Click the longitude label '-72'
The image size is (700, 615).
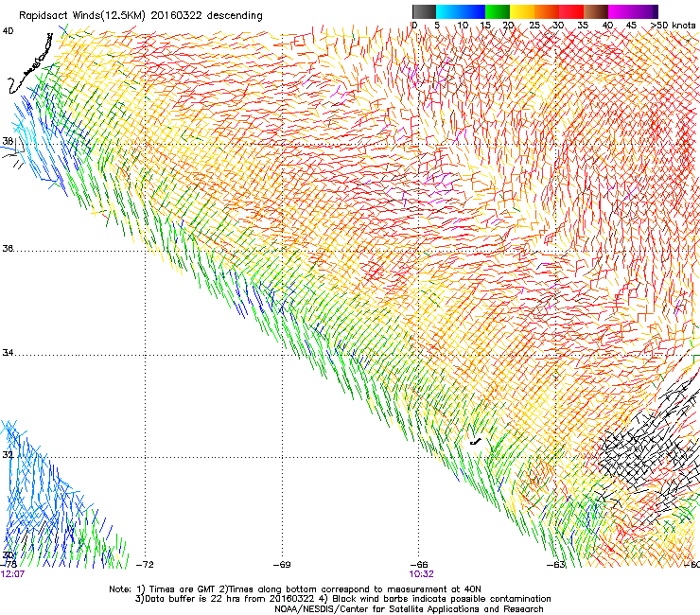point(145,565)
